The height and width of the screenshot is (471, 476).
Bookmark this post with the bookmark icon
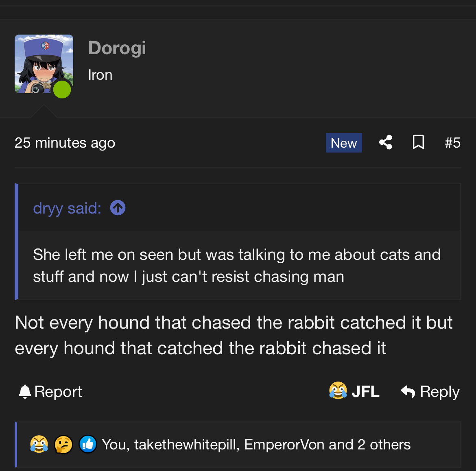(418, 142)
